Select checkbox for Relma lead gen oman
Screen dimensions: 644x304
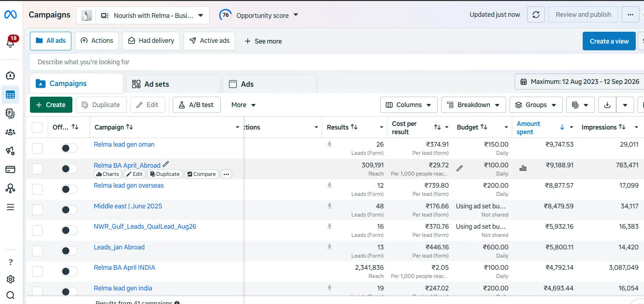37,148
